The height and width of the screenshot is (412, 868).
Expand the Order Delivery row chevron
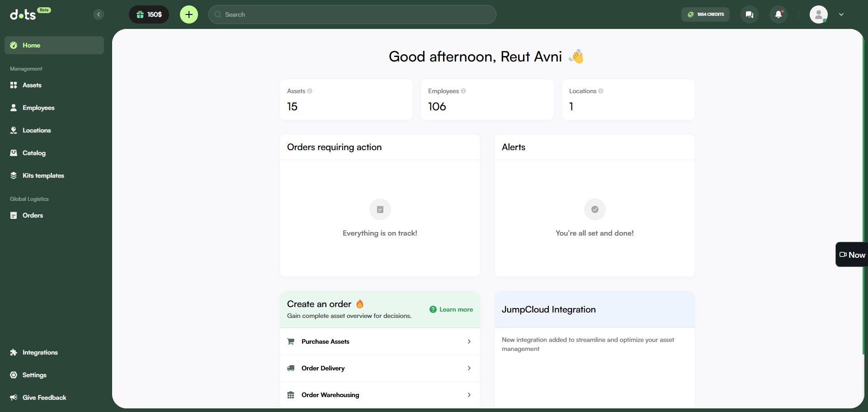469,368
